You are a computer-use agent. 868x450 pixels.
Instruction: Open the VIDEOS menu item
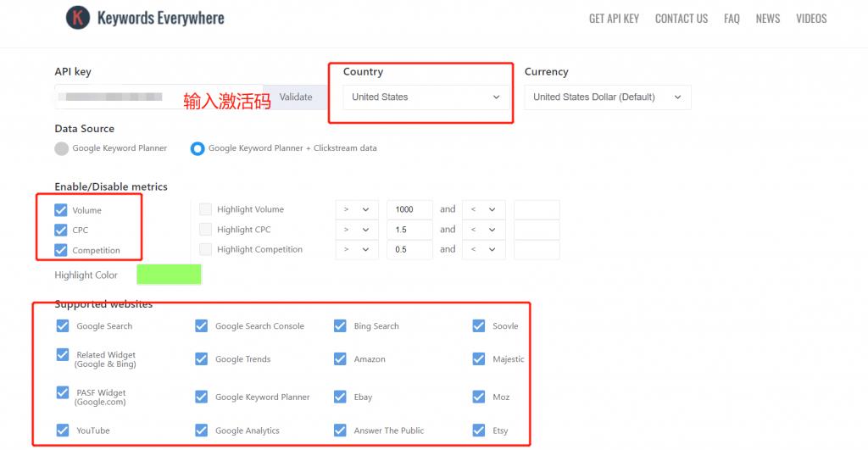[x=811, y=19]
